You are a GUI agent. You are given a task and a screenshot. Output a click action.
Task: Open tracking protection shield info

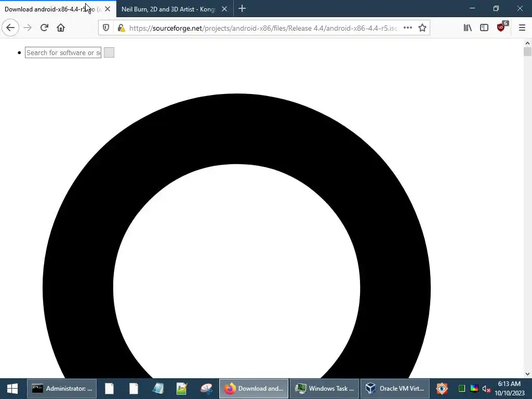tap(106, 28)
